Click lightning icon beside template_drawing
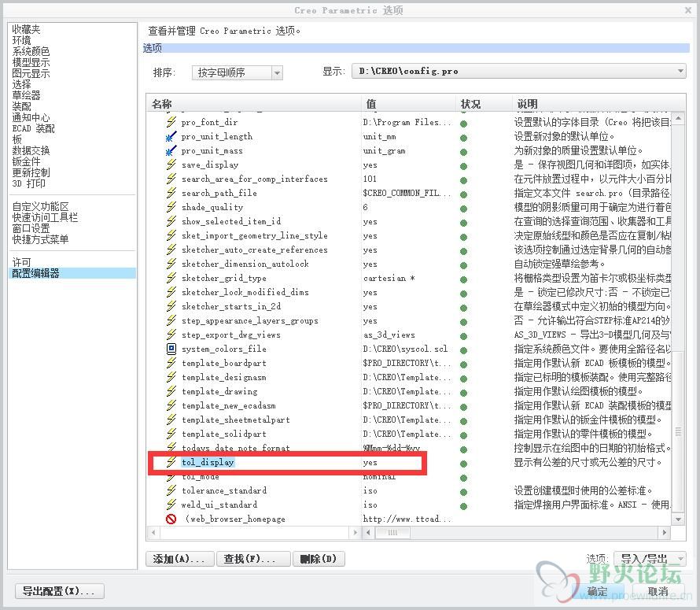Viewport: 700px width, 610px height. (171, 391)
